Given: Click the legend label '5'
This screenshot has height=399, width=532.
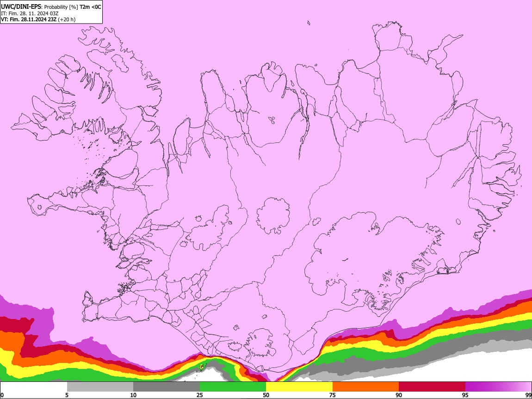Looking at the screenshot, I should point(67,395).
